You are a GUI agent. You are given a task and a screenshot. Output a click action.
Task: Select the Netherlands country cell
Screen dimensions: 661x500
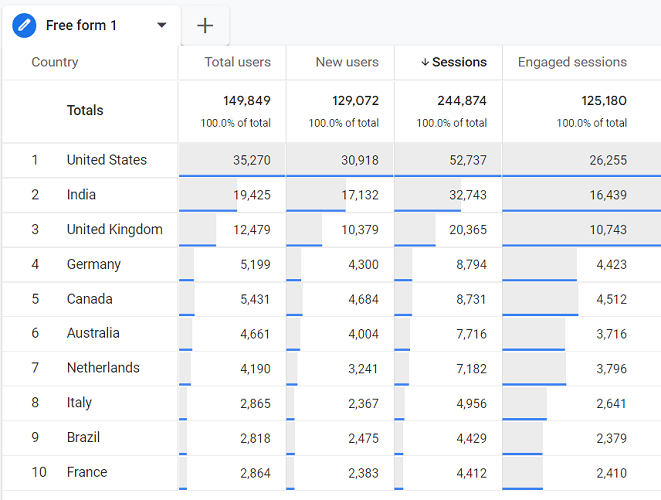(103, 368)
